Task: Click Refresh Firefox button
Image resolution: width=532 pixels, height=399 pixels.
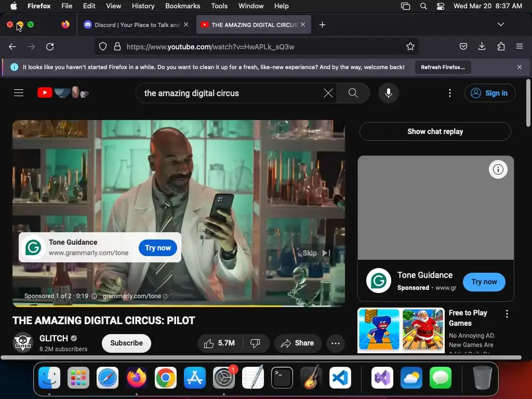Action: tap(443, 67)
